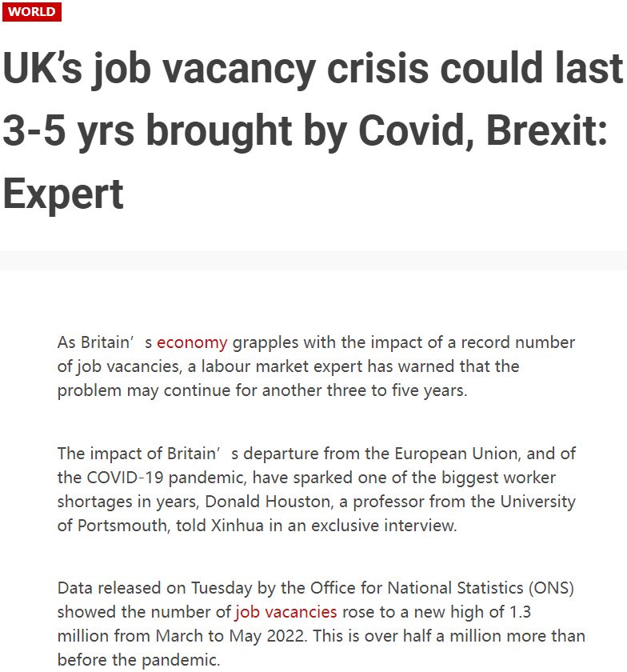Click 'Office for National Statistics' text
The width and height of the screenshot is (627, 672).
417,588
